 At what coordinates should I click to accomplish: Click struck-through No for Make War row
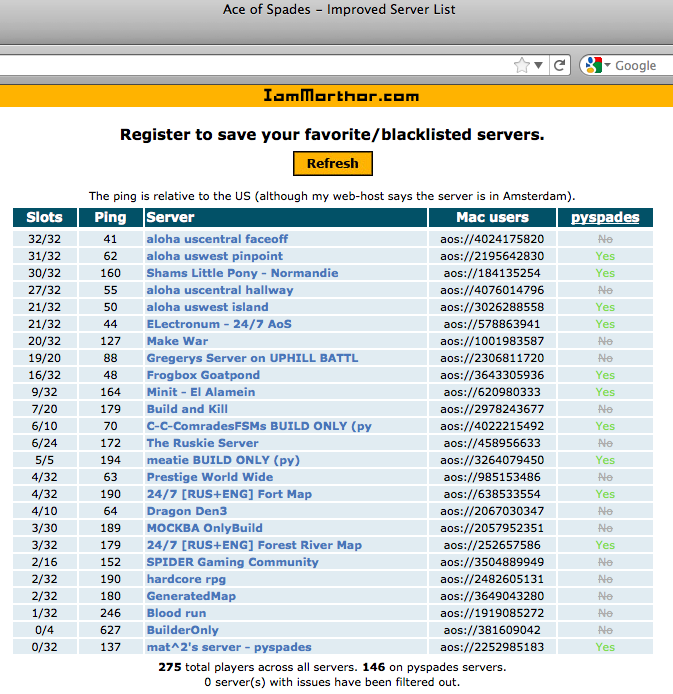click(605, 341)
